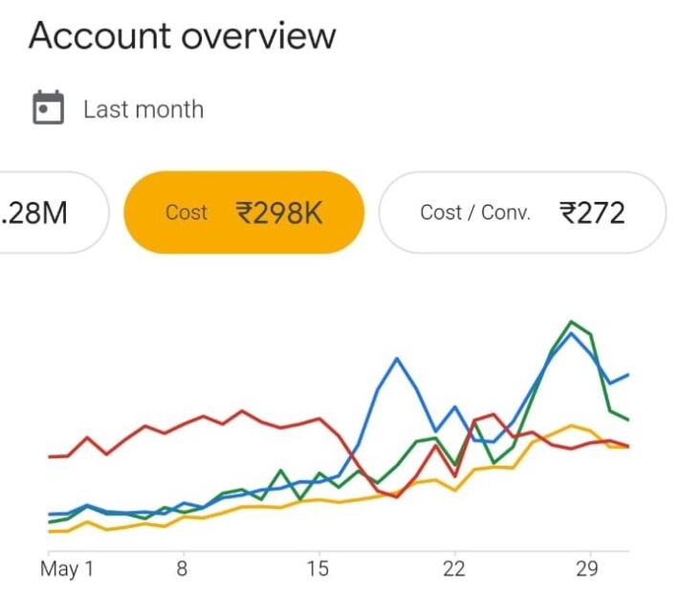Click the Account overview heading
679x616 pixels.
tap(182, 36)
